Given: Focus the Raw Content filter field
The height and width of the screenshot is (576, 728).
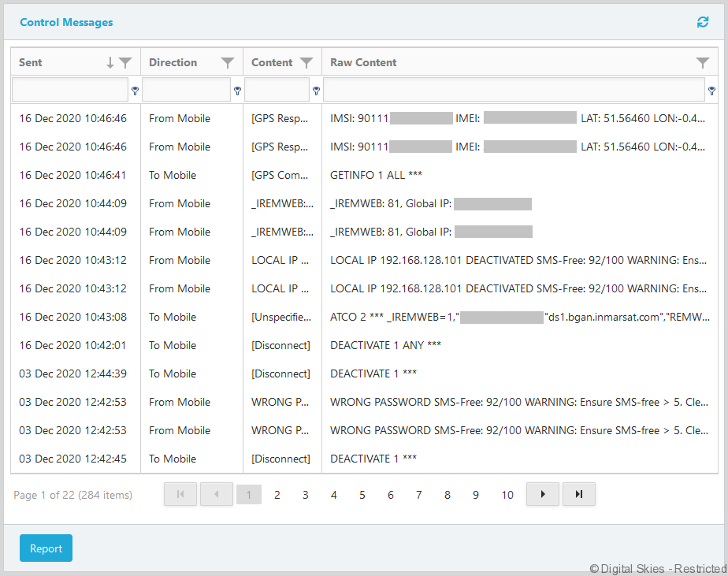Looking at the screenshot, I should point(514,90).
